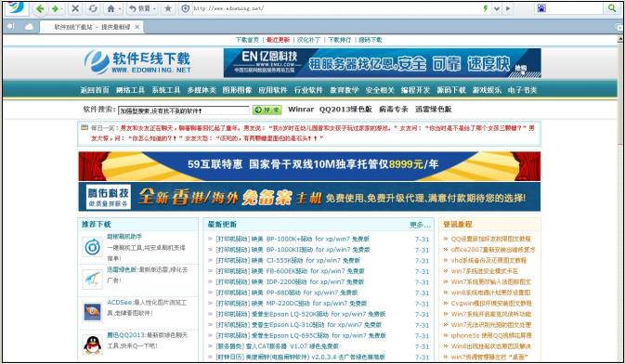Open the 病毒专杀 hot search link
This screenshot has width=625, height=364.
pos(394,110)
